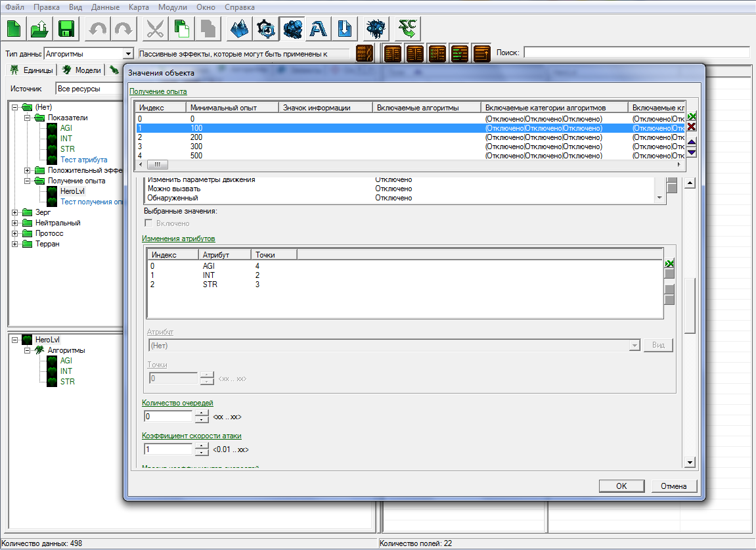The width and height of the screenshot is (756, 550).
Task: Open the 'Карта' menu
Action: tap(139, 7)
